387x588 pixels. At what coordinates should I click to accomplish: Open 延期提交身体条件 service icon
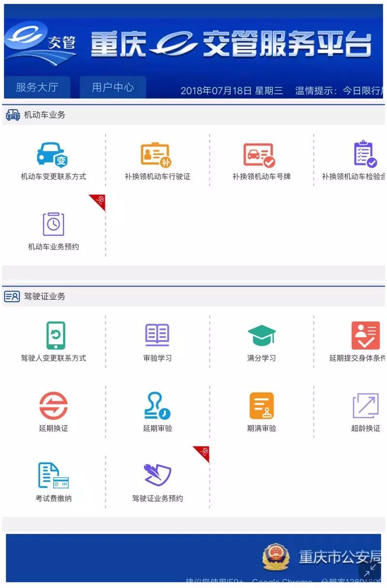tap(366, 334)
